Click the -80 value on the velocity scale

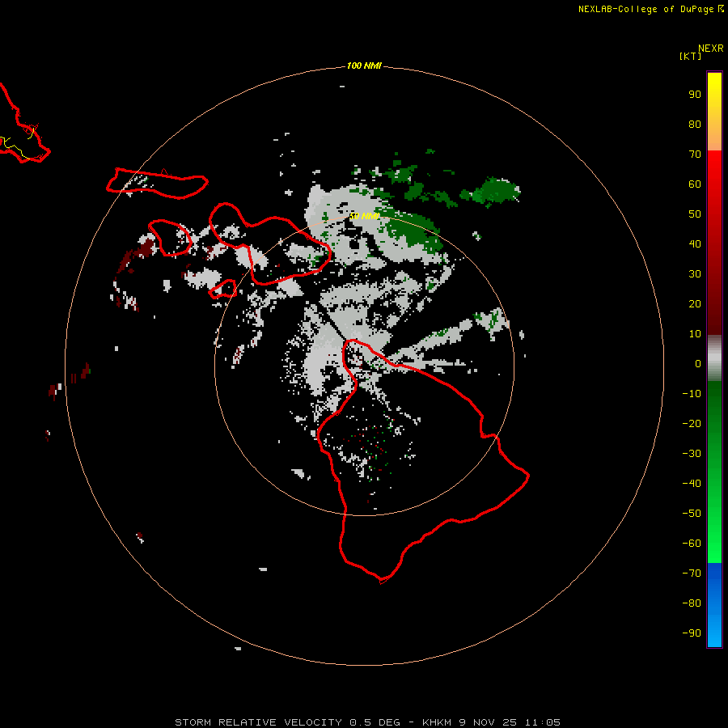coord(692,603)
